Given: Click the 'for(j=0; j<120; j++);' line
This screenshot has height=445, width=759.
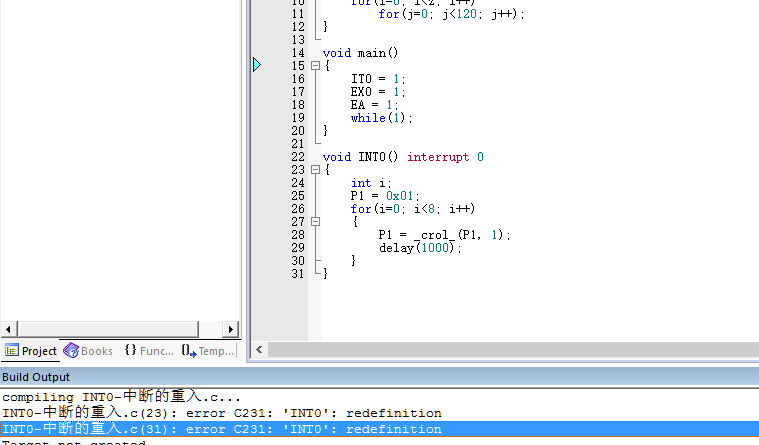Looking at the screenshot, I should tap(452, 14).
